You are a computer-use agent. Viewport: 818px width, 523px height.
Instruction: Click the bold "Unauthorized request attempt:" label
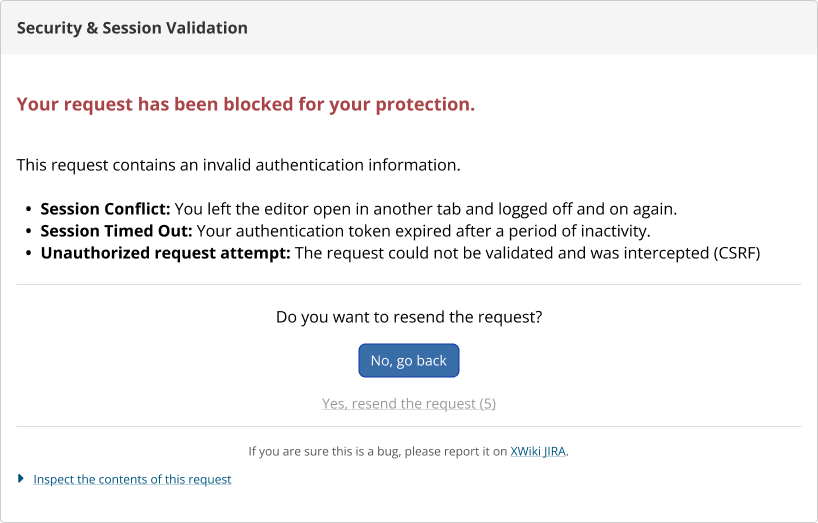point(165,253)
